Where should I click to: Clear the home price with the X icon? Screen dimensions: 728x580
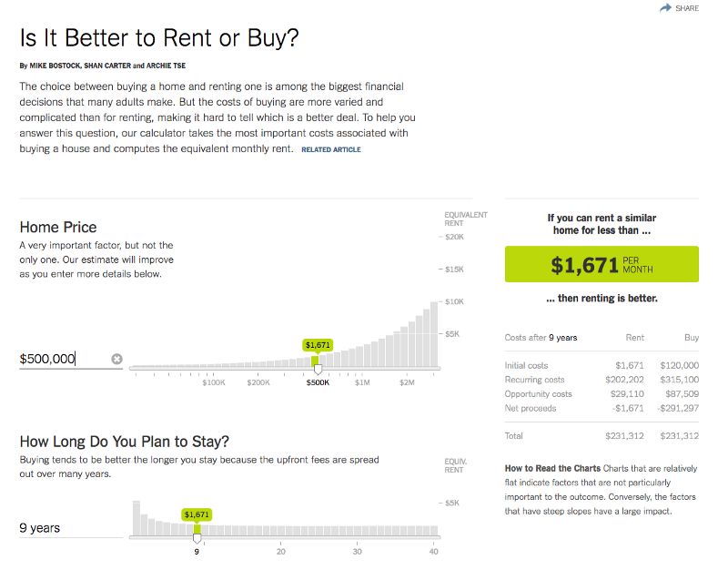coord(117,359)
